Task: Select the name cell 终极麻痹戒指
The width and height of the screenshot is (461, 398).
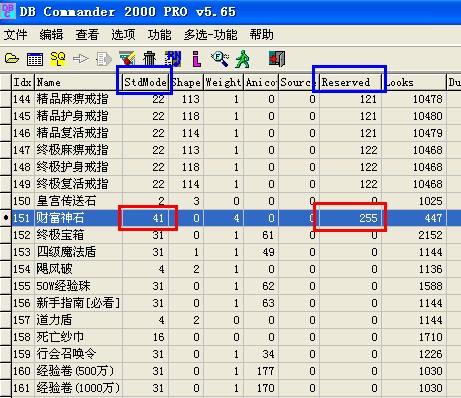Action: [78, 150]
